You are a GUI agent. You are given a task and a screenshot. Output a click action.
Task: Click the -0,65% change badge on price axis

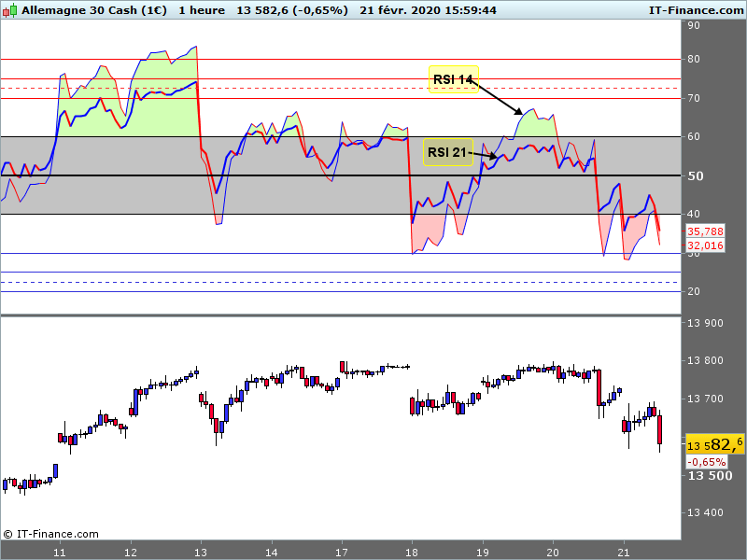707,462
